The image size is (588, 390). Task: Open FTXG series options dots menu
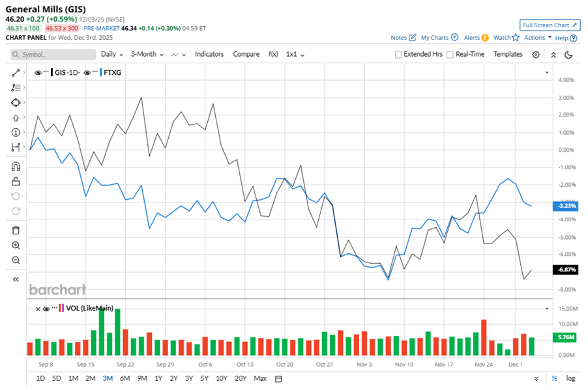[x=95, y=71]
